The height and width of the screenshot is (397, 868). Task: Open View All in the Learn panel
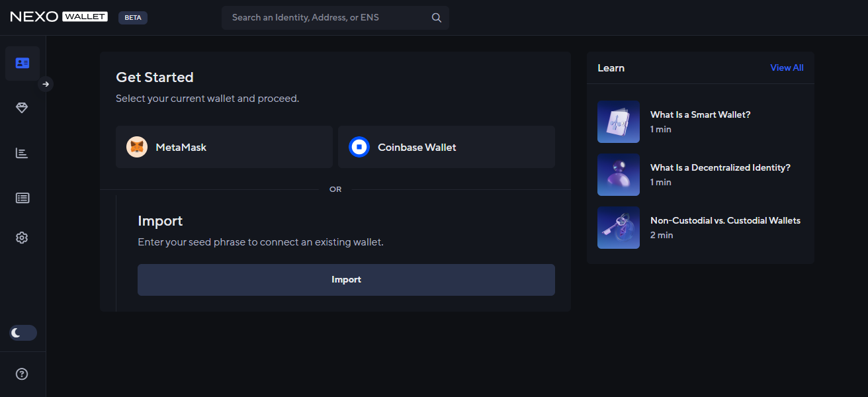pos(787,67)
